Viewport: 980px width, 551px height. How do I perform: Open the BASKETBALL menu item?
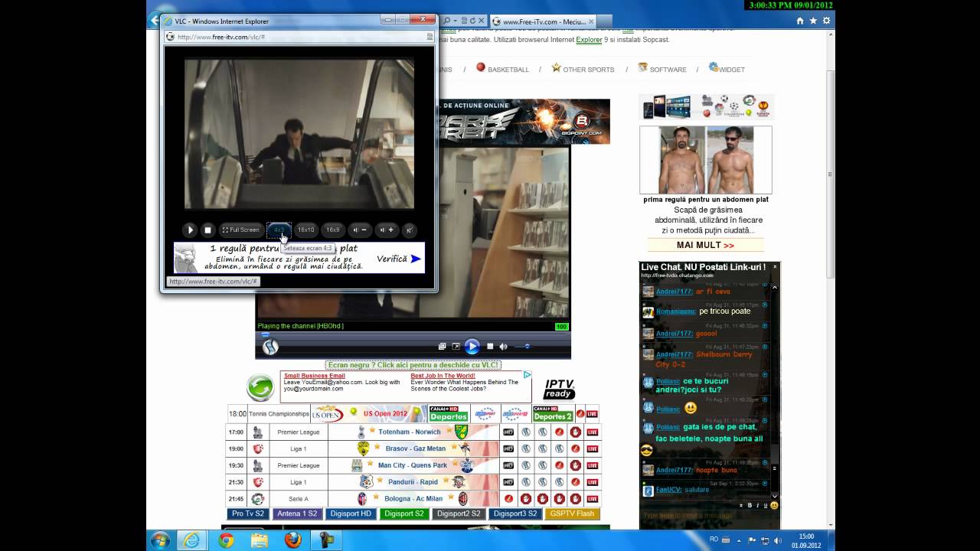(502, 69)
